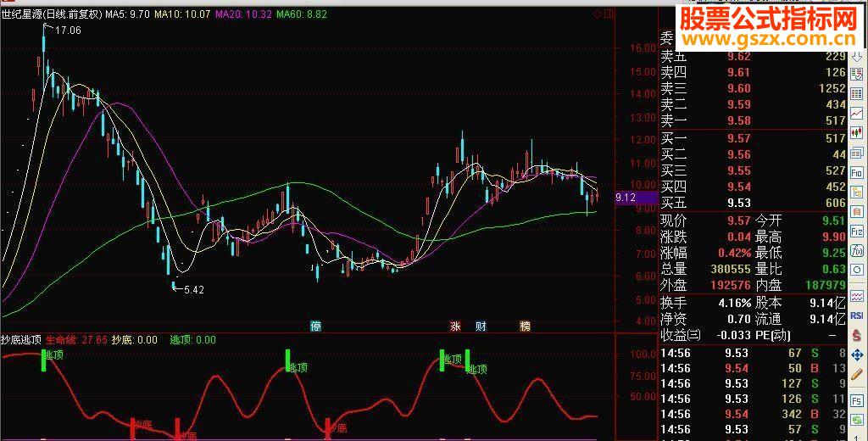Image resolution: width=868 pixels, height=441 pixels.
Task: Click the red diamond icon above the chart
Action: 597,14
